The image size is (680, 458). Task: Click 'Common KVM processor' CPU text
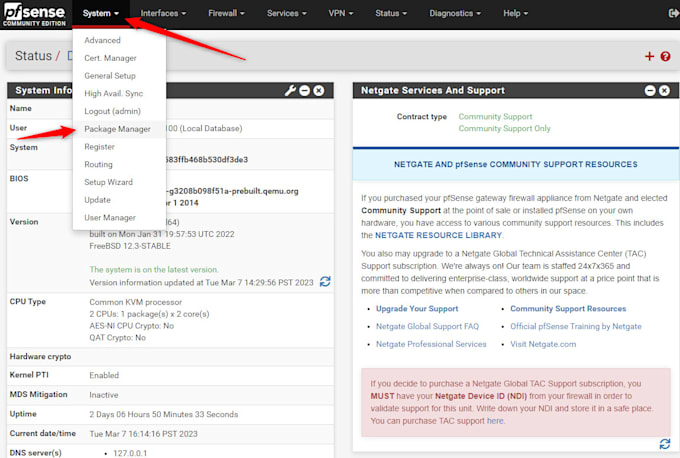pyautogui.click(x=136, y=302)
